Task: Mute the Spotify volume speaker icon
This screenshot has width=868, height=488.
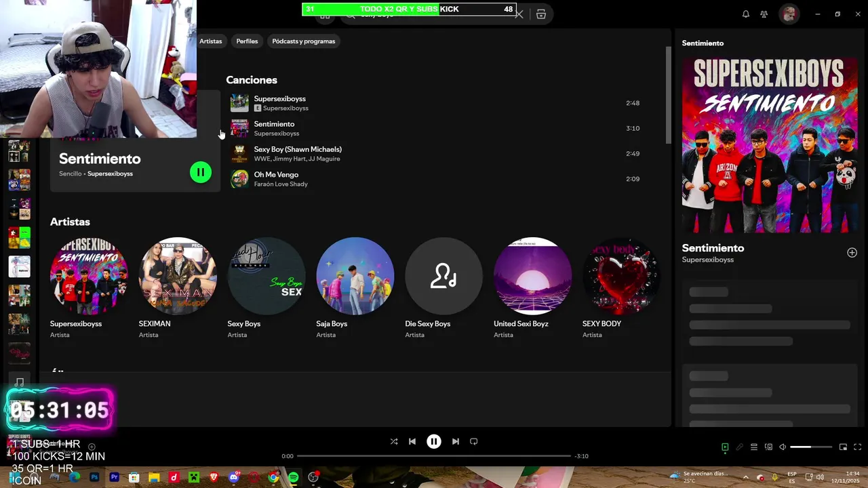Action: (783, 447)
